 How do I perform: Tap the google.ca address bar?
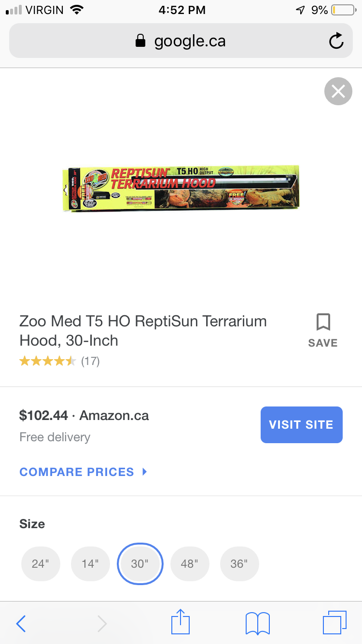point(181,41)
